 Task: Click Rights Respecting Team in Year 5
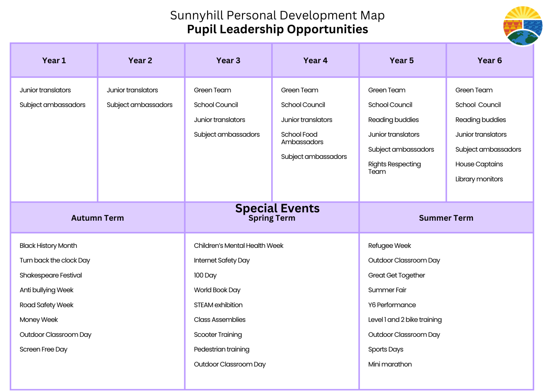[394, 168]
